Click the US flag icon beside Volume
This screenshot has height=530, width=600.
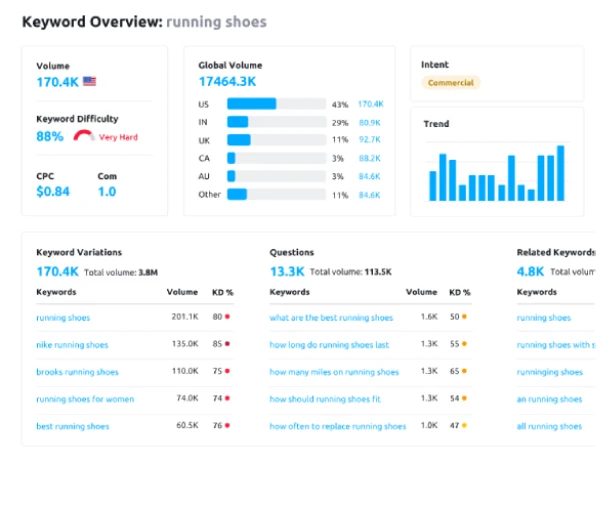click(x=90, y=82)
